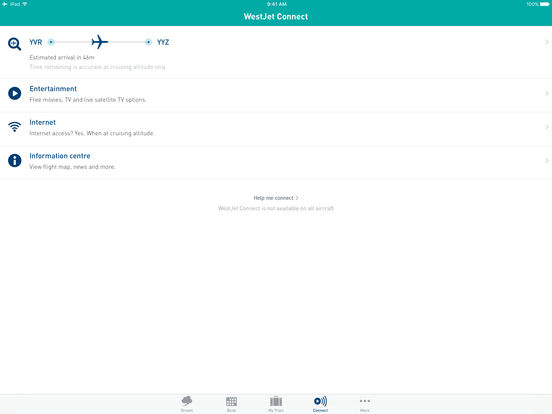Open the flight route details chevron

(x=547, y=42)
